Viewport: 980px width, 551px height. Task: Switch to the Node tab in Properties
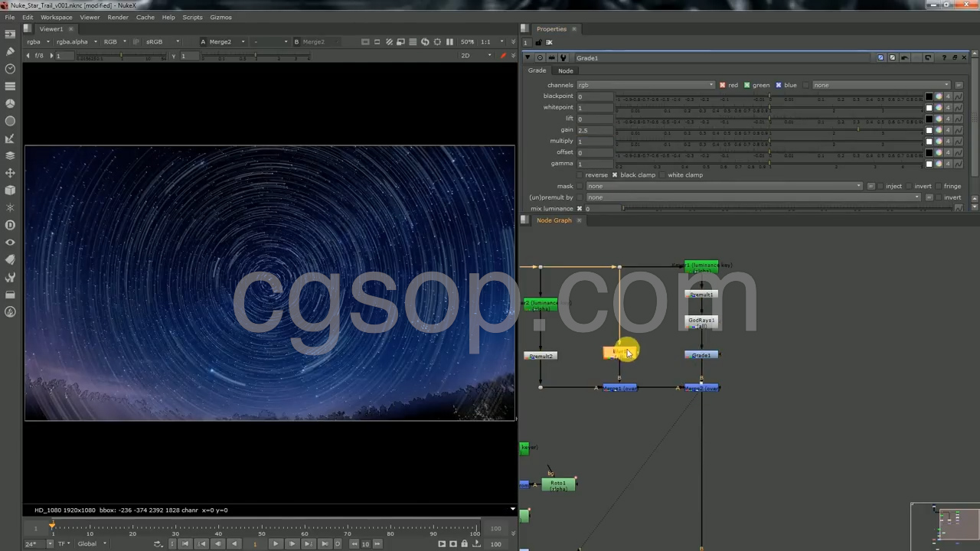(565, 71)
